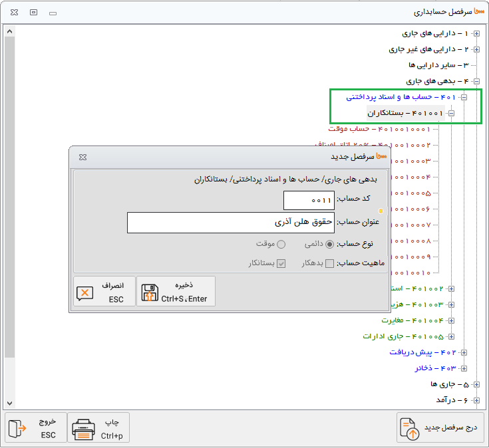The image size is (489, 448).
Task: Select the موقت account type radio
Action: pyautogui.click(x=281, y=244)
